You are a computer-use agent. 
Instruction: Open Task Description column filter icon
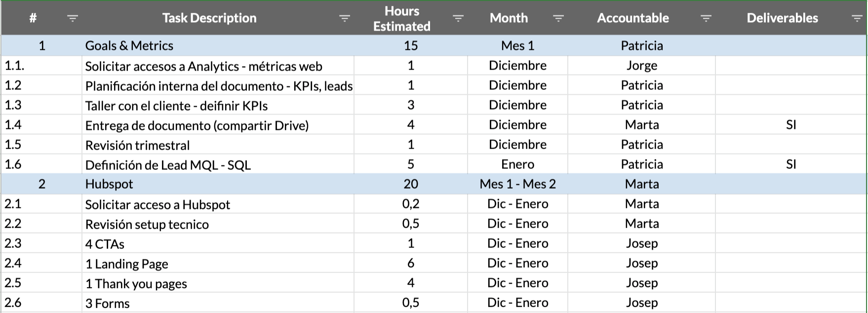click(x=344, y=19)
